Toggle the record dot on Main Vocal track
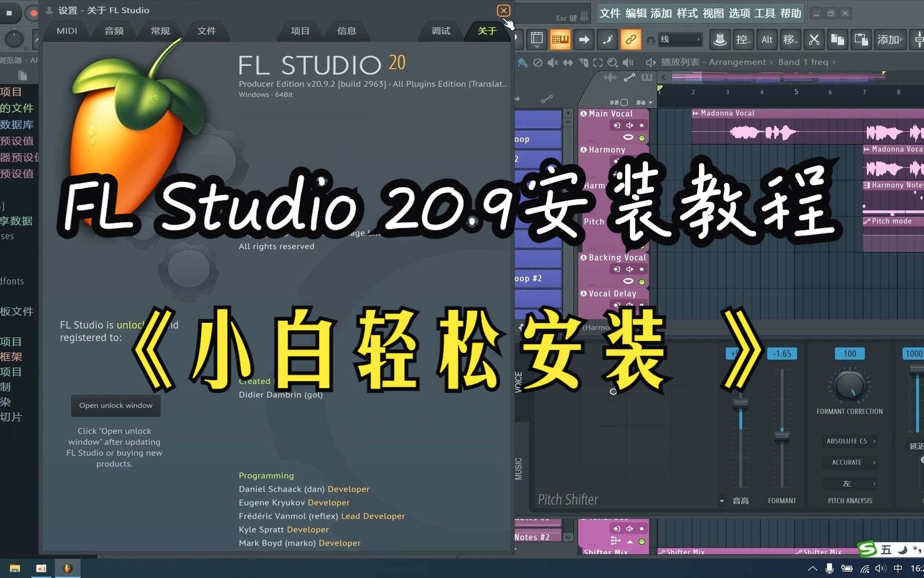Viewport: 924px width, 578px height. [x=642, y=126]
